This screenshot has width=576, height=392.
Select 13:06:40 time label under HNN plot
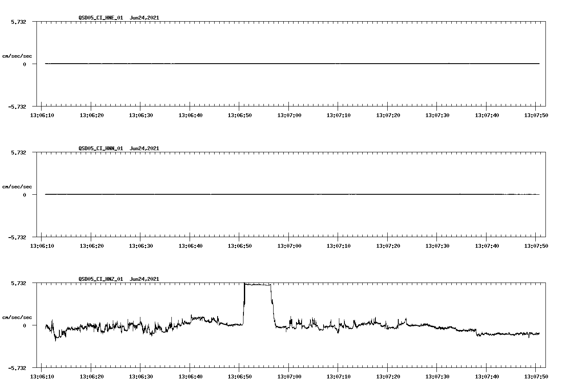click(190, 246)
